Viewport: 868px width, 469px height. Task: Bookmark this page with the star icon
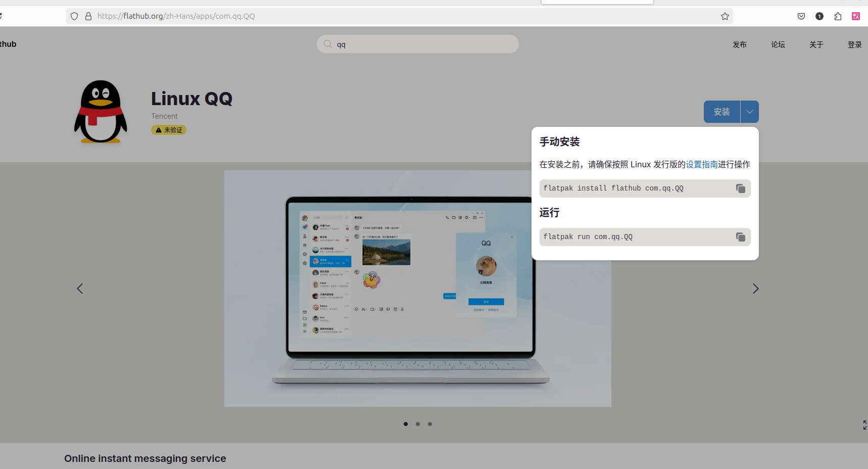(x=725, y=16)
